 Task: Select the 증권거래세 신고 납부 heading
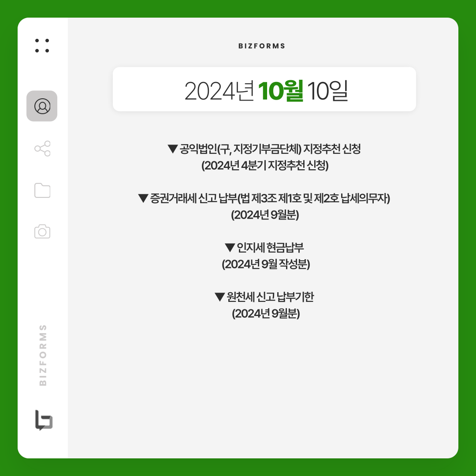pos(270,198)
